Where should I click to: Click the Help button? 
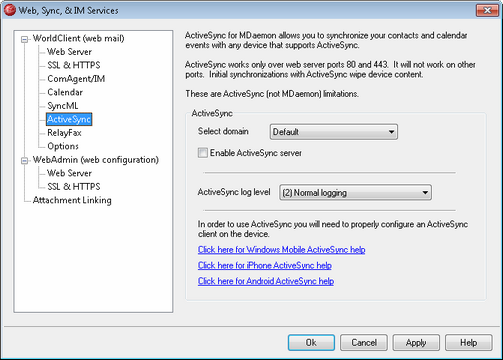[468, 343]
